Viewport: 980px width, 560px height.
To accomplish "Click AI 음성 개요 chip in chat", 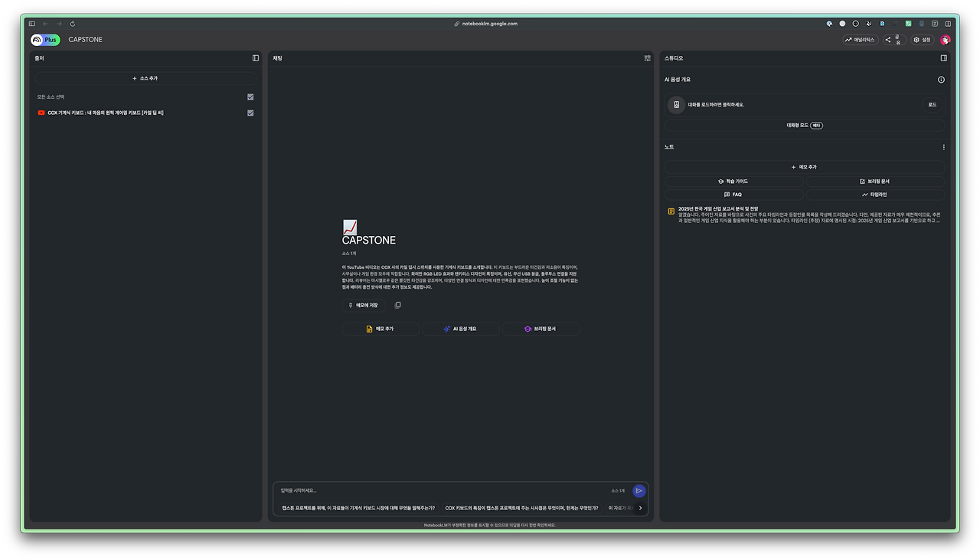I will 460,329.
